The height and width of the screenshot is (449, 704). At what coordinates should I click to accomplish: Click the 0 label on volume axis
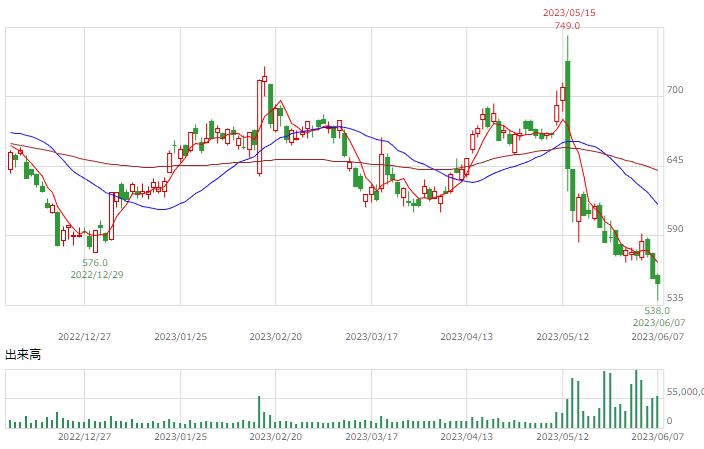click(669, 421)
